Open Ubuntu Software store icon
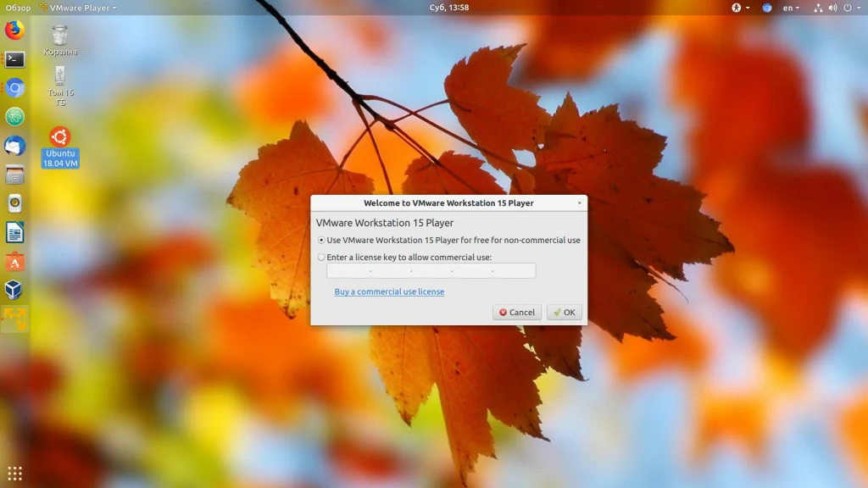868x488 pixels. 15,262
